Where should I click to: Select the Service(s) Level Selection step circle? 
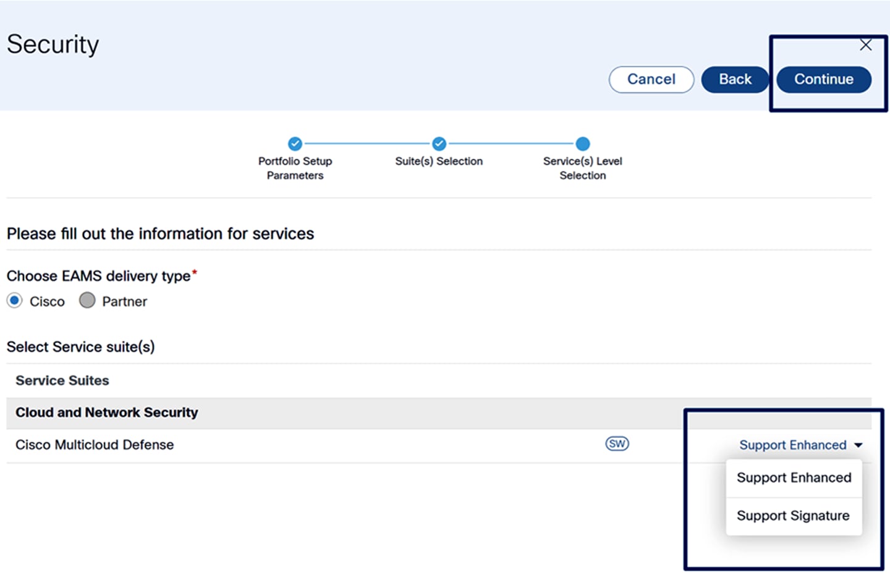pyautogui.click(x=582, y=144)
